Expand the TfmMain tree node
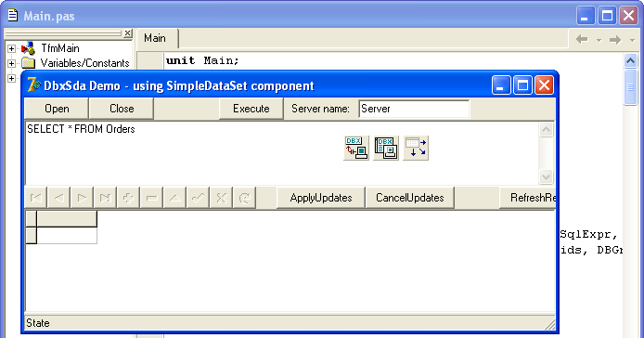644x338 pixels. pos(11,48)
